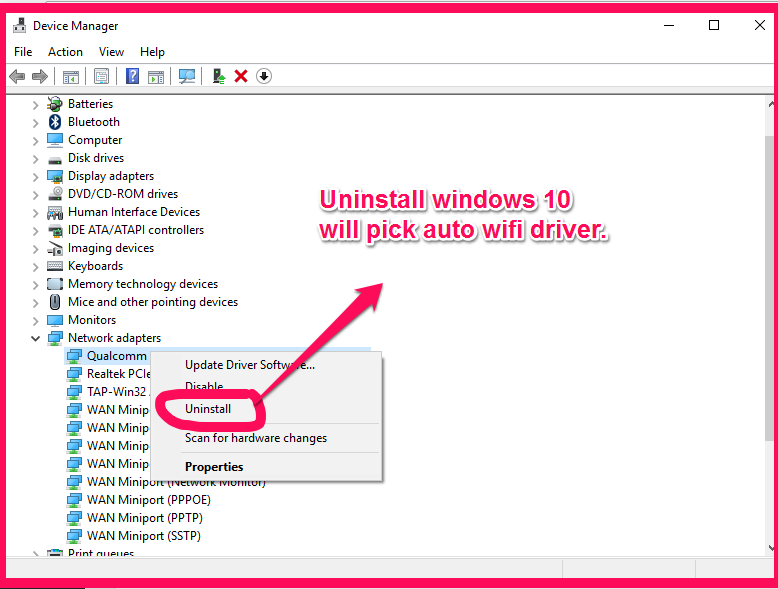The image size is (778, 589).
Task: Select the Keyboards category icon
Action: [55, 266]
